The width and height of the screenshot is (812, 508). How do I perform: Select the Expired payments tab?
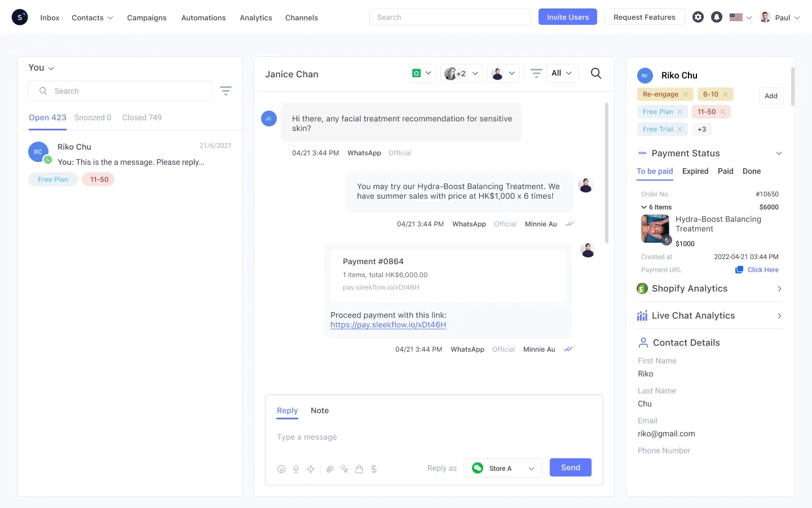click(695, 171)
